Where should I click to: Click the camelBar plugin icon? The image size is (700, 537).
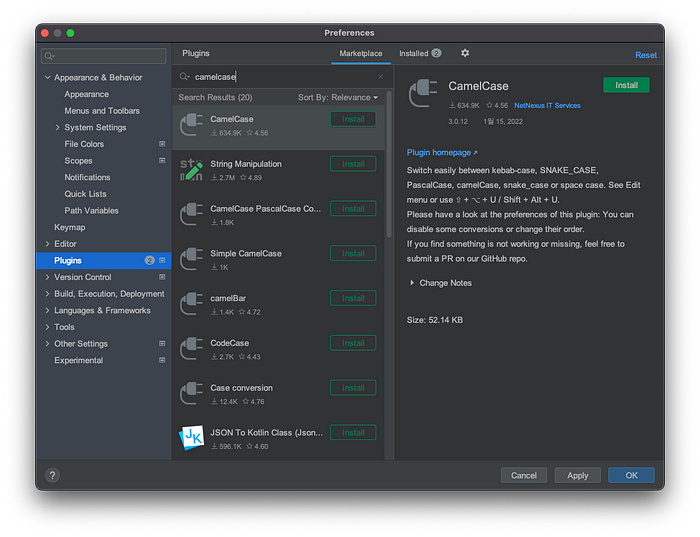(x=192, y=304)
